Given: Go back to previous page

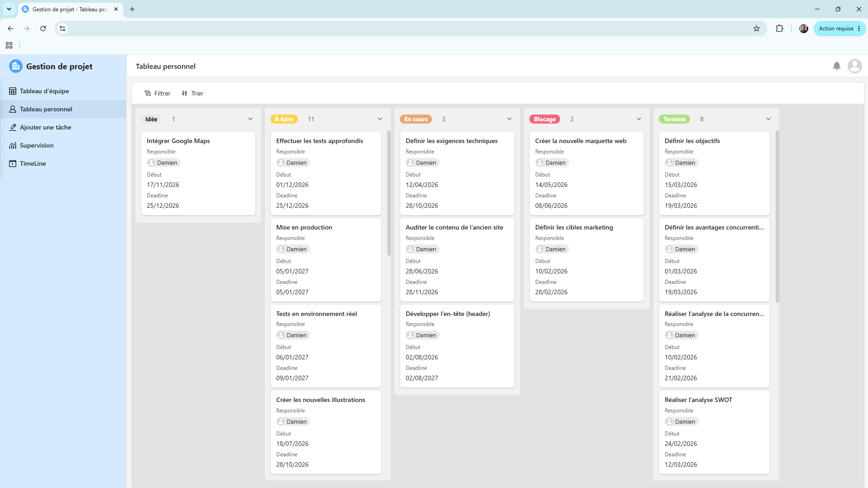Looking at the screenshot, I should pyautogui.click(x=10, y=29).
